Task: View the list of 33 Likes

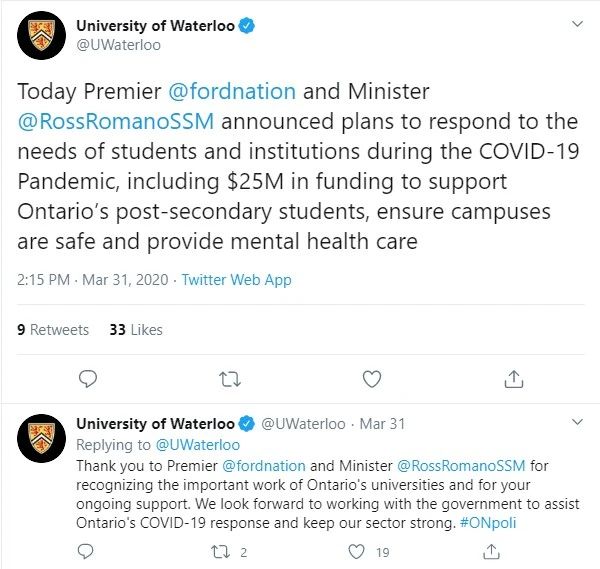Action: (136, 330)
